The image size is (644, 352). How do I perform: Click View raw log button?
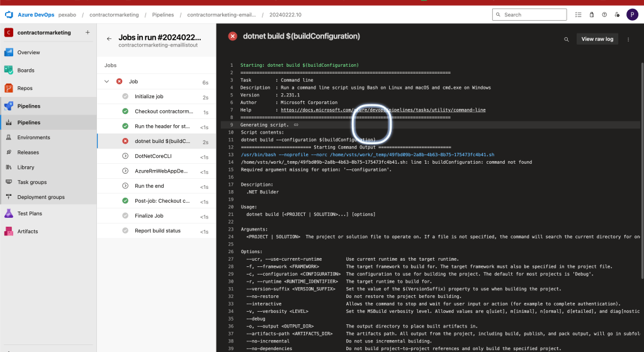[597, 39]
